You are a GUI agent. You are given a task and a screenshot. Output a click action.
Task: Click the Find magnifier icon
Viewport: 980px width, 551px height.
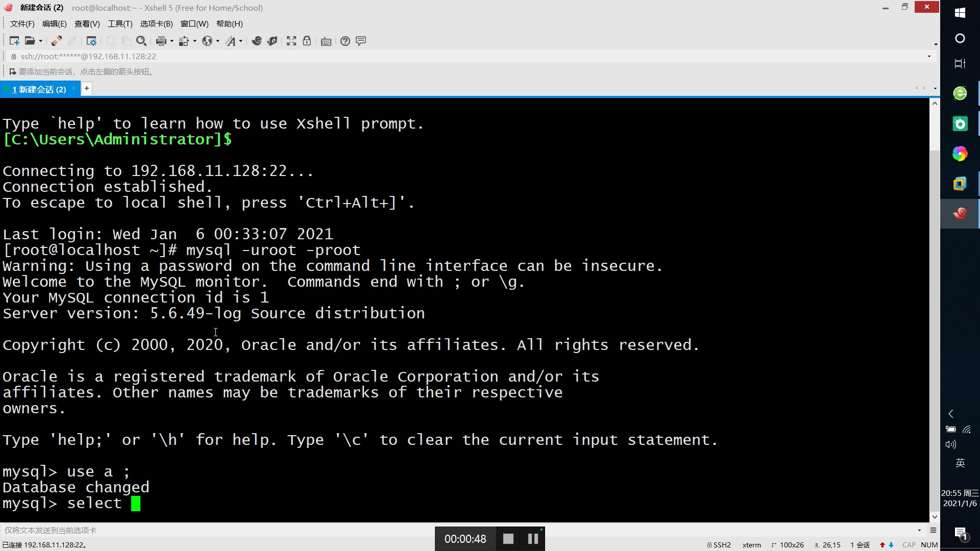pos(141,41)
